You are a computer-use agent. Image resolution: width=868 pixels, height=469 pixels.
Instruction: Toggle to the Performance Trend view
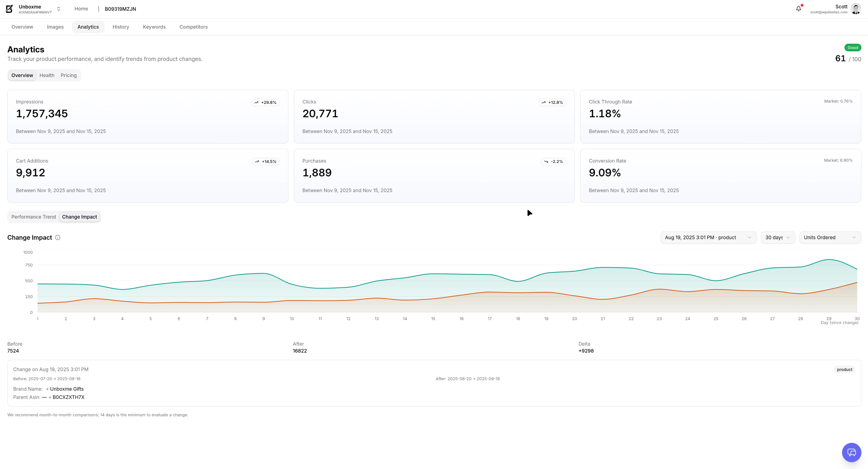pos(33,217)
